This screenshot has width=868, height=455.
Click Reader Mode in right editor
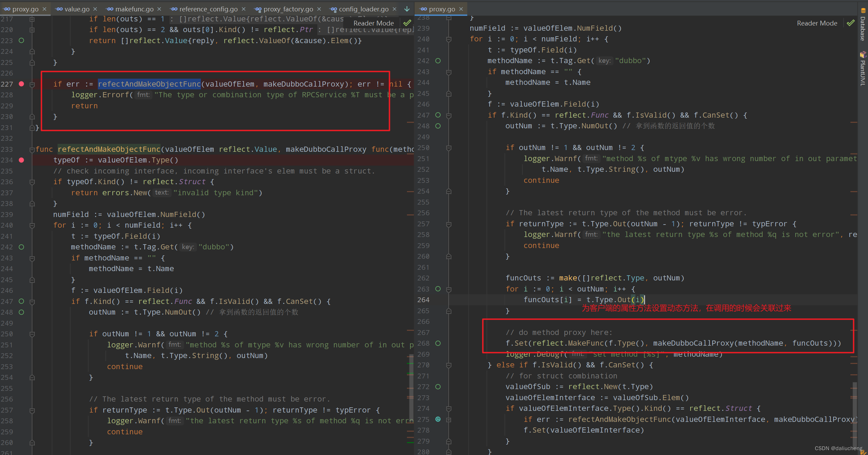pos(817,23)
